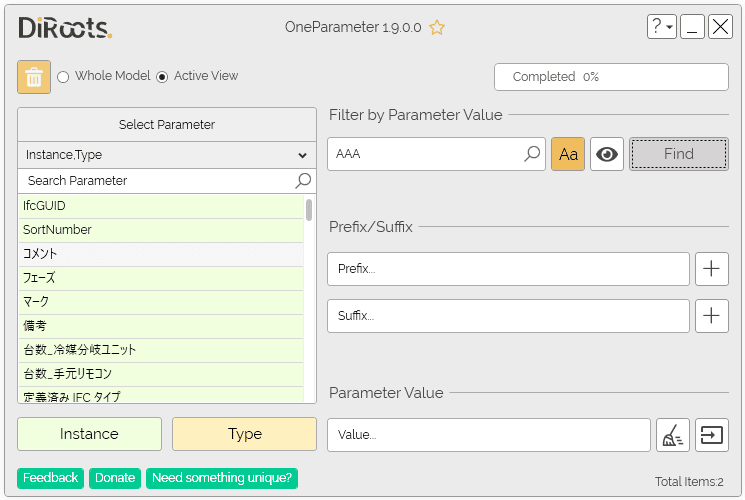Click the favorite star icon
745x500 pixels.
click(437, 28)
